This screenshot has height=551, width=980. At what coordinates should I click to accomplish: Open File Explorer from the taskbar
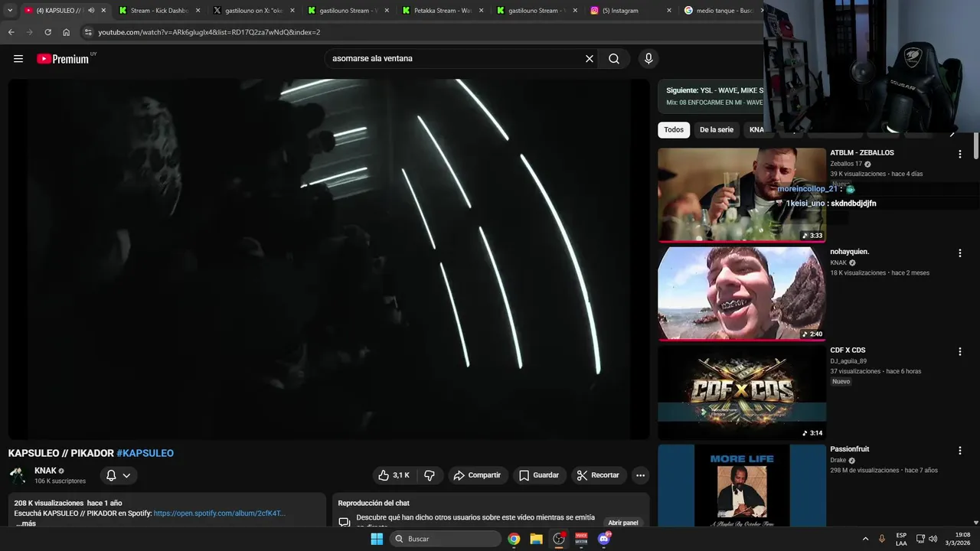tap(536, 539)
